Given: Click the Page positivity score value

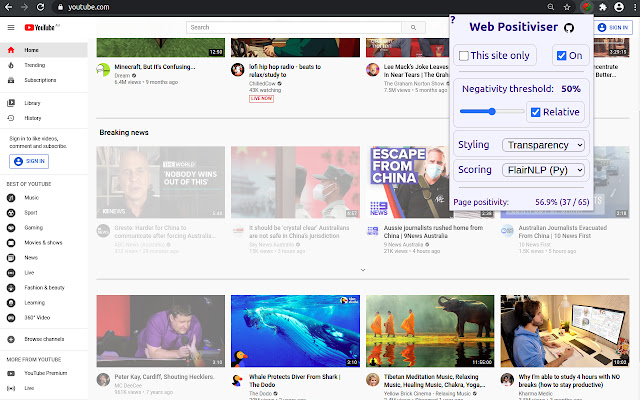Looking at the screenshot, I should point(562,202).
